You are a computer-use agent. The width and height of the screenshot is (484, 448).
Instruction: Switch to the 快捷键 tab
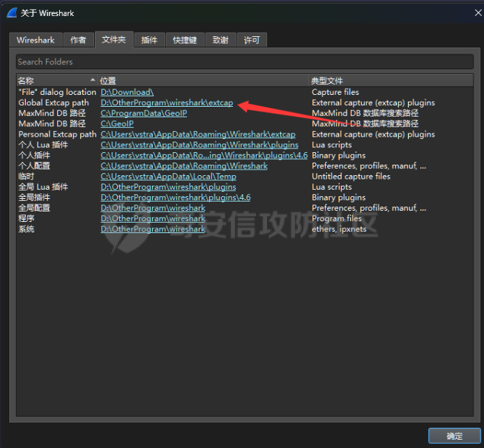pyautogui.click(x=185, y=40)
